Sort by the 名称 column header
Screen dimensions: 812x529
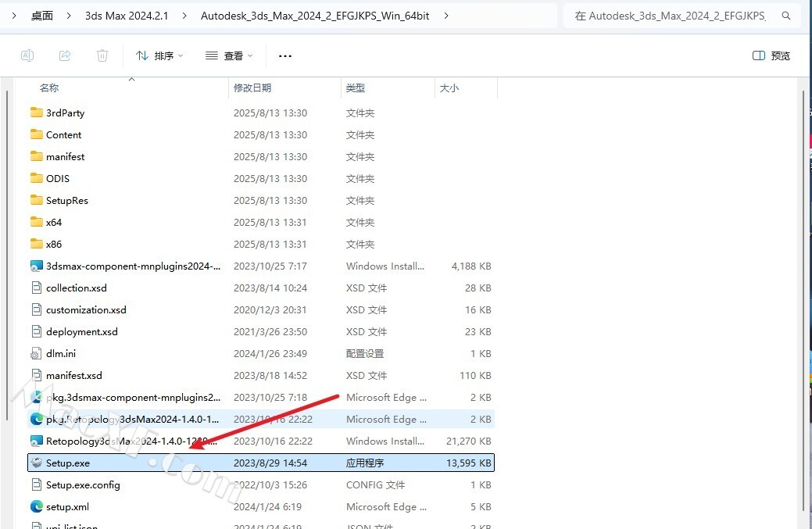49,88
